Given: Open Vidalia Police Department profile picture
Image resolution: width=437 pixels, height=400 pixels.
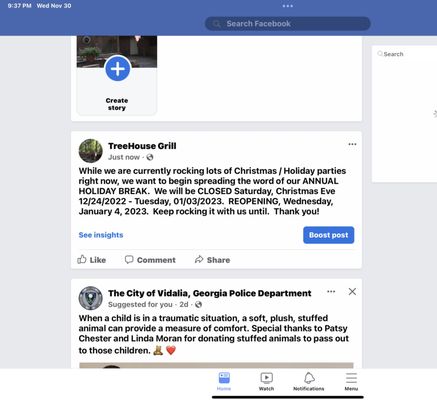Looking at the screenshot, I should pos(91,298).
